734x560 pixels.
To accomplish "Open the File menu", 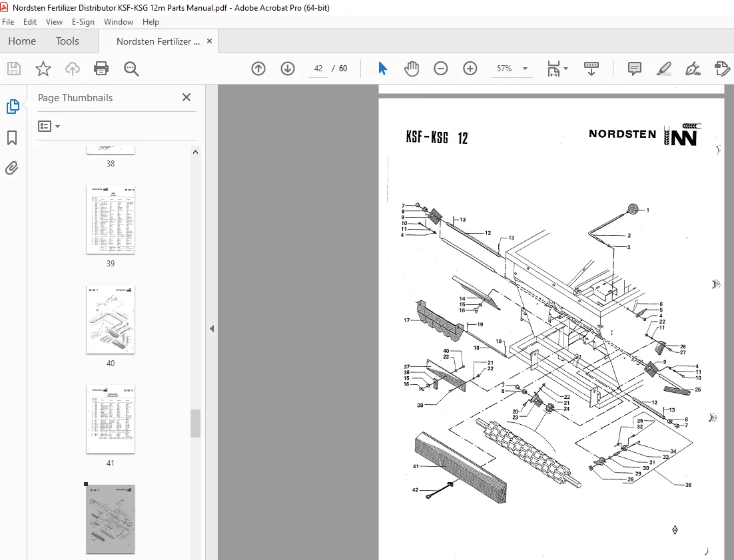I will [8, 22].
